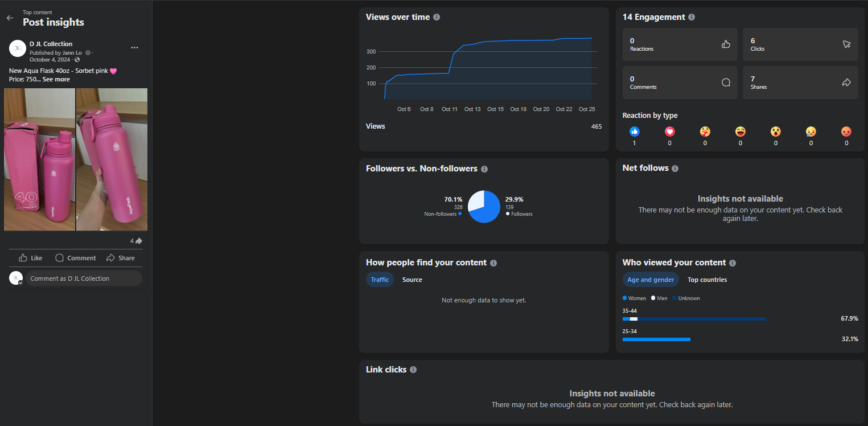Open the three-dot post options menu
The image size is (868, 426).
[x=134, y=48]
